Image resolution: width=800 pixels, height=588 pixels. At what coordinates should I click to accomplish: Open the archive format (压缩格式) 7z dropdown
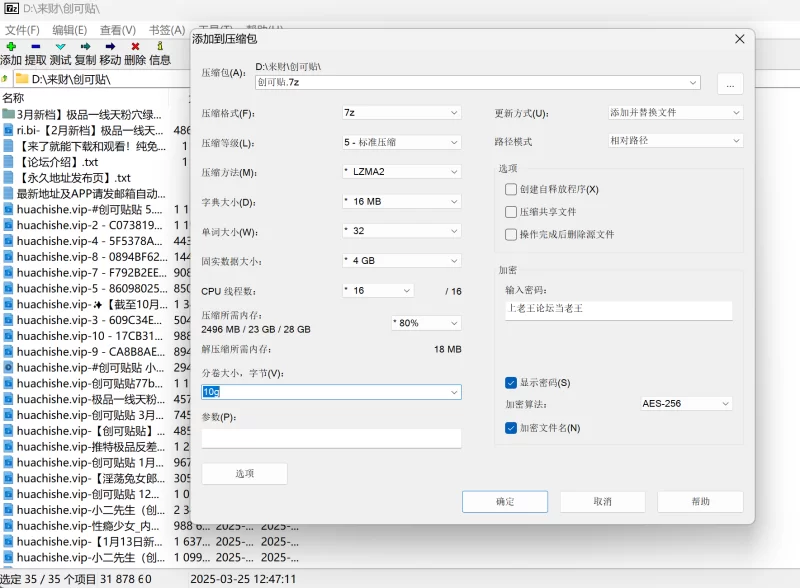400,113
